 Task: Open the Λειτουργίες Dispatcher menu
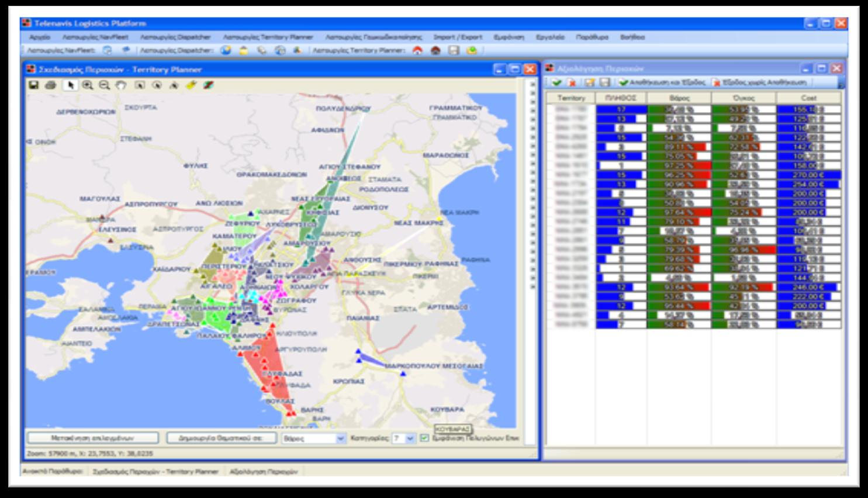(175, 37)
